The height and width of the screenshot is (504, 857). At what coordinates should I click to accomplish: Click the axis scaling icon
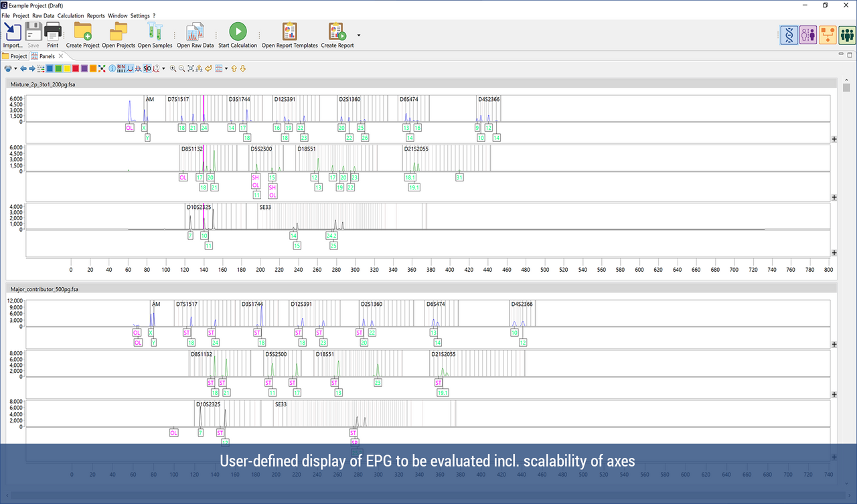pyautogui.click(x=200, y=68)
